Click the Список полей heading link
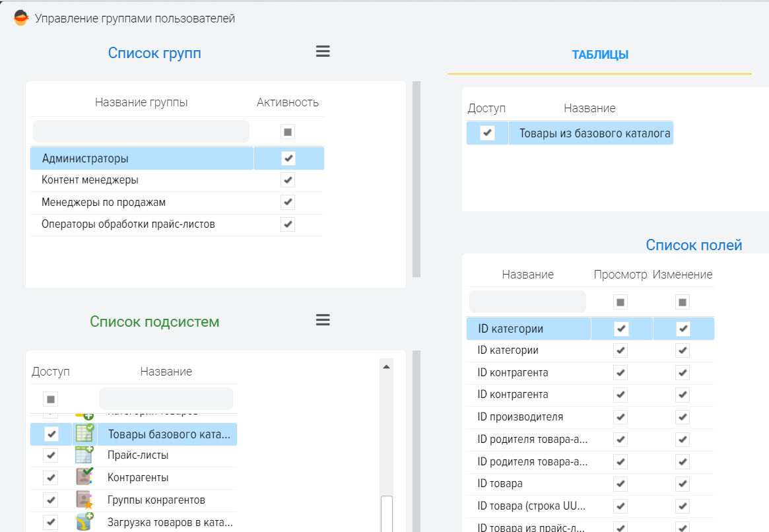This screenshot has width=769, height=532. point(694,245)
